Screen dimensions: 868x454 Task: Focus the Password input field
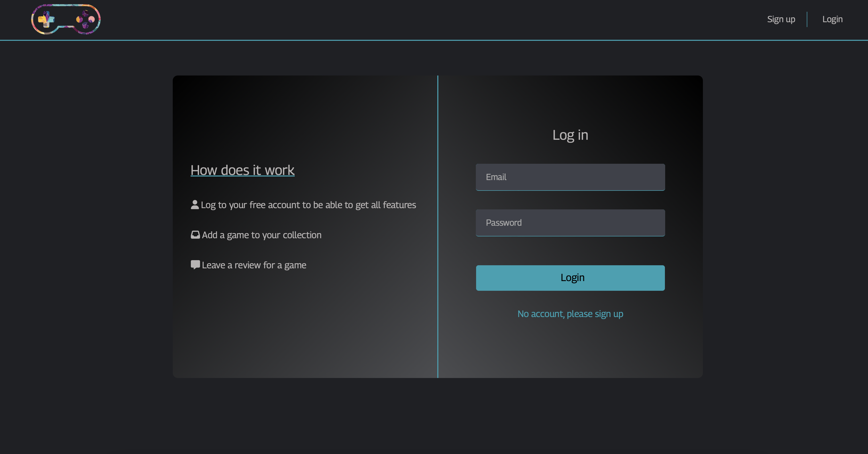(570, 223)
